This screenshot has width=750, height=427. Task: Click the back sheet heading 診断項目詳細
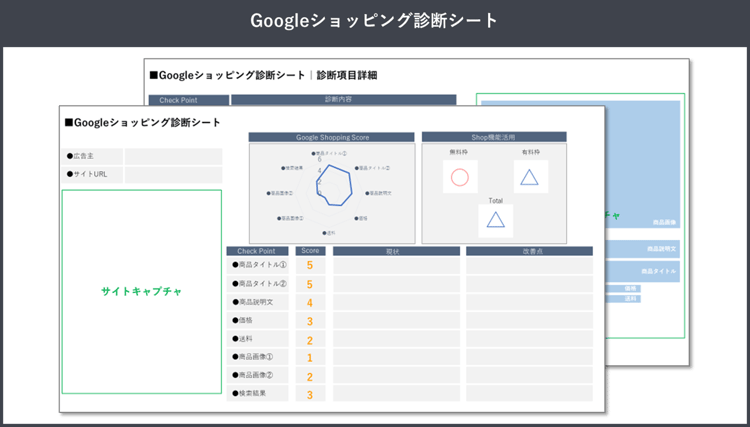(347, 76)
